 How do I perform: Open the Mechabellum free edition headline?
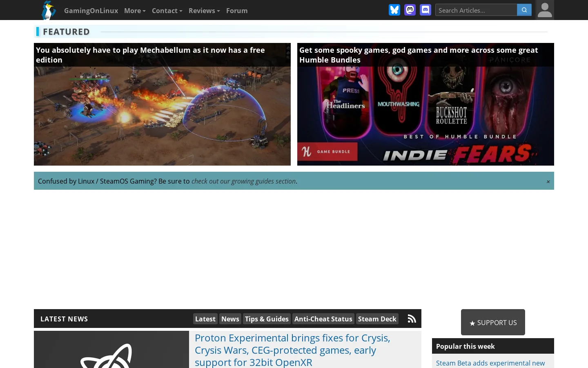pyautogui.click(x=150, y=55)
